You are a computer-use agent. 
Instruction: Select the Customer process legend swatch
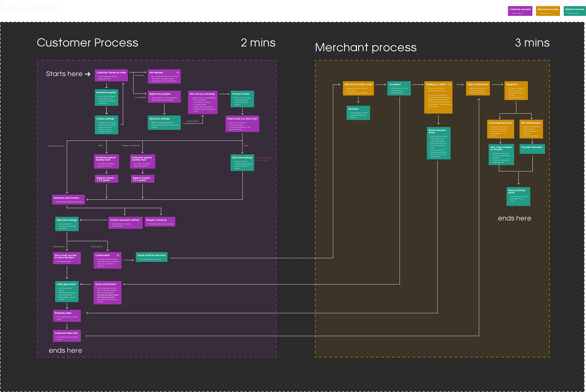point(520,11)
